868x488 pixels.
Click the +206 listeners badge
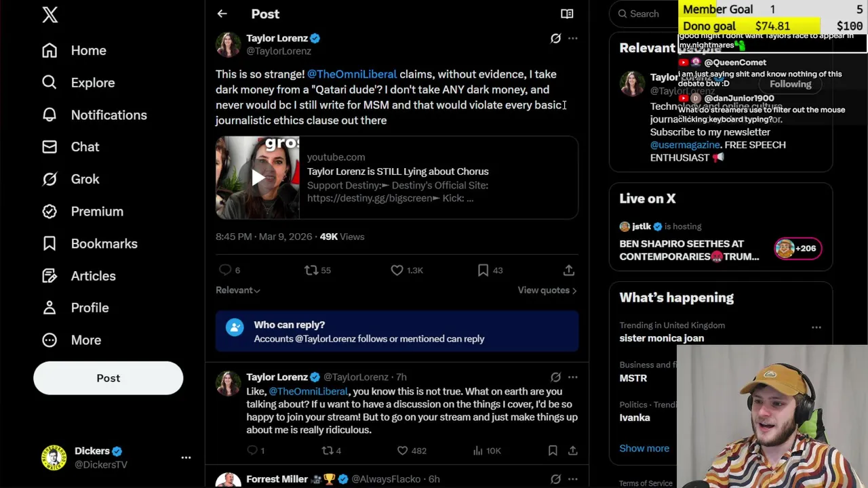[x=798, y=249]
